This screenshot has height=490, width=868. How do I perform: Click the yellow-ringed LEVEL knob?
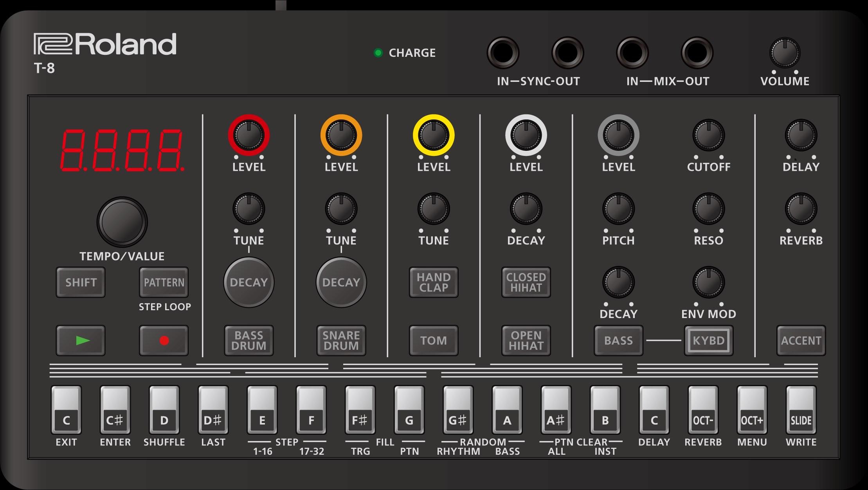pyautogui.click(x=434, y=136)
